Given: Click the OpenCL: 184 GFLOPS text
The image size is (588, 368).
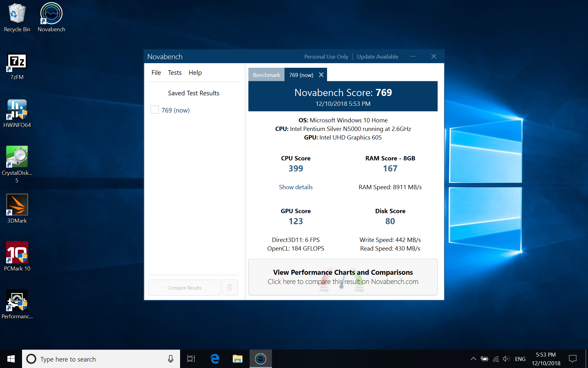Looking at the screenshot, I should (x=296, y=248).
